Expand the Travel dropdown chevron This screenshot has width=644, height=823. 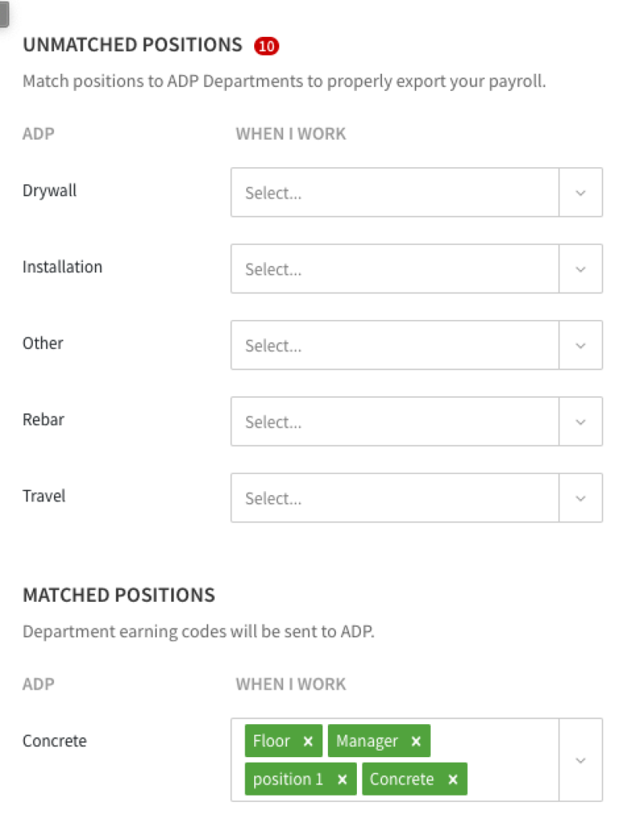580,498
